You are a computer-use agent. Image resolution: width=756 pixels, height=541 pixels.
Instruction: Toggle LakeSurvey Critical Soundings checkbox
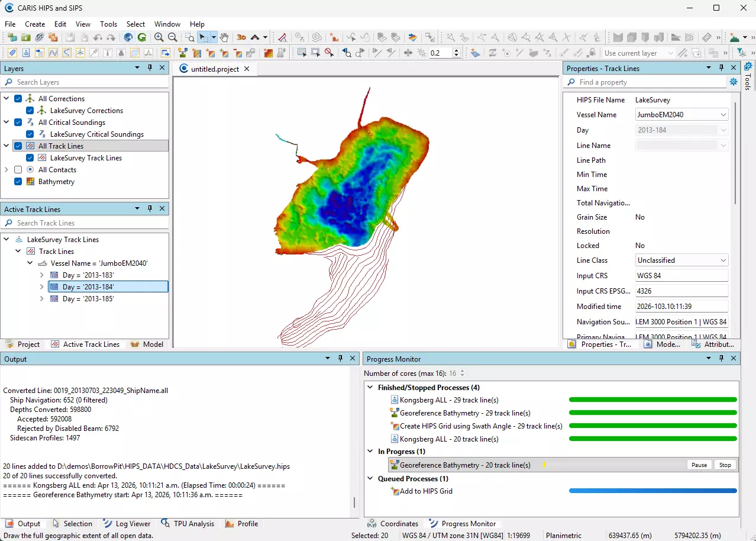(x=30, y=134)
